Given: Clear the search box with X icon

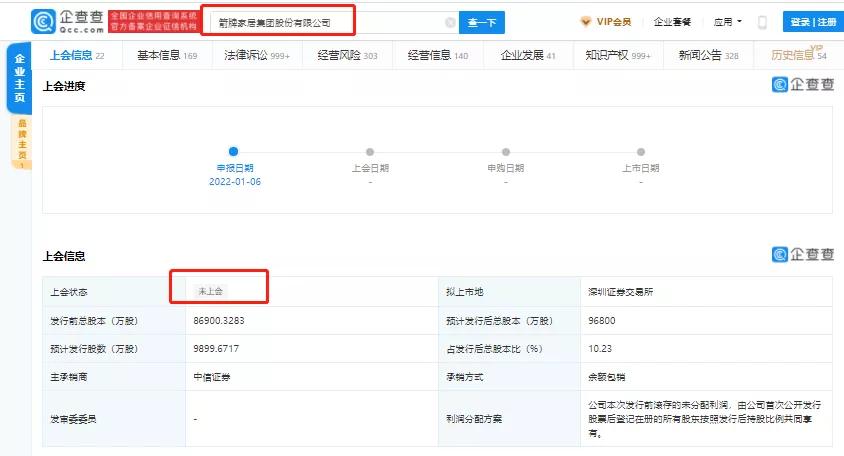Looking at the screenshot, I should pyautogui.click(x=450, y=22).
